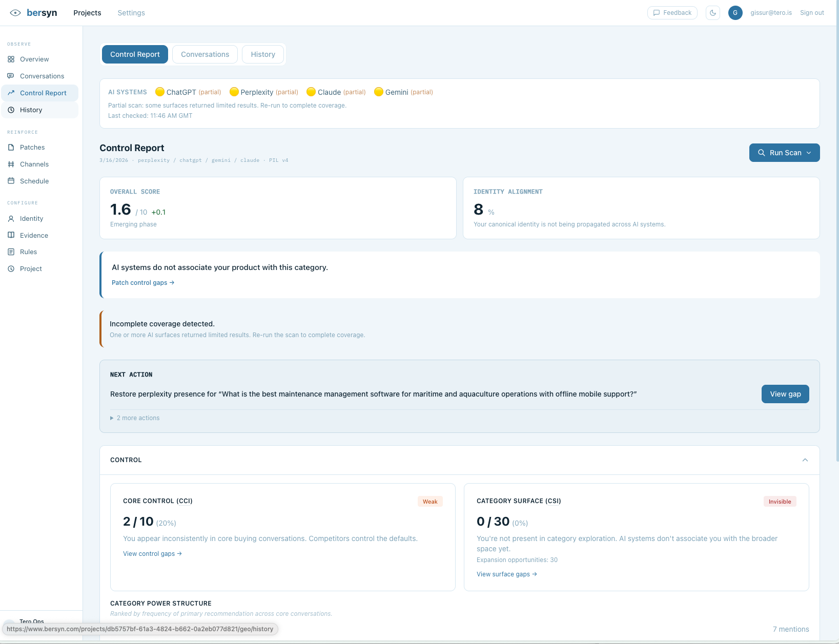Click the identity alignment 8 value

(479, 210)
